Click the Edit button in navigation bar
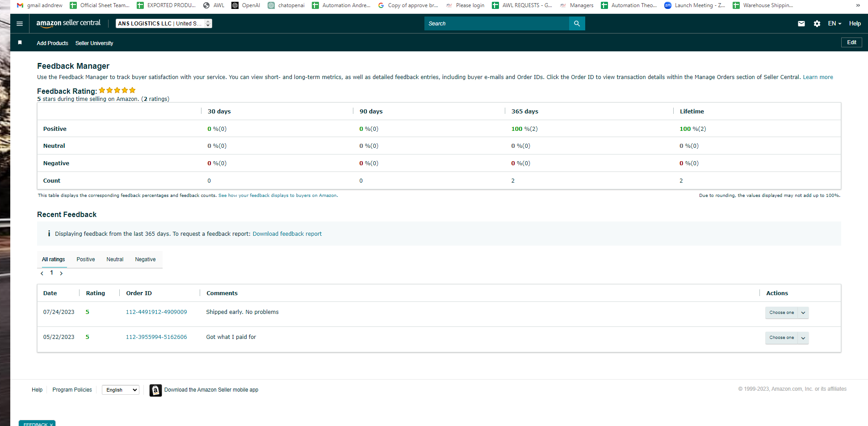Image resolution: width=868 pixels, height=426 pixels. (x=852, y=42)
